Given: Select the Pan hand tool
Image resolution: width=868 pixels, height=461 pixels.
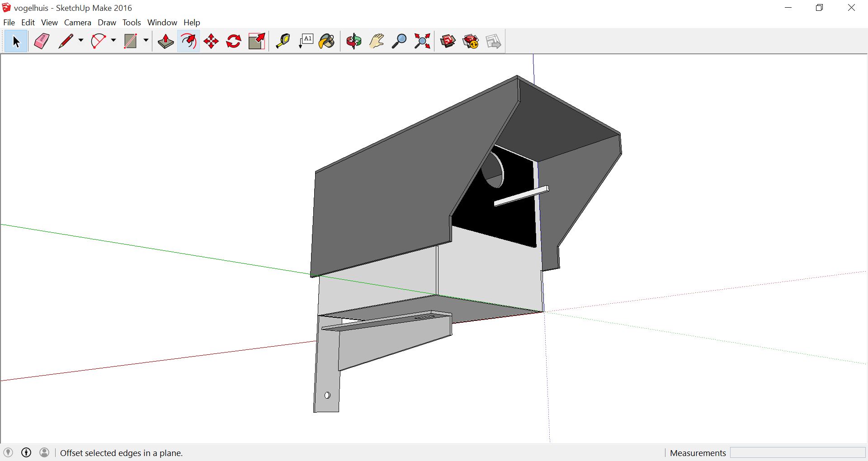Looking at the screenshot, I should coord(377,42).
